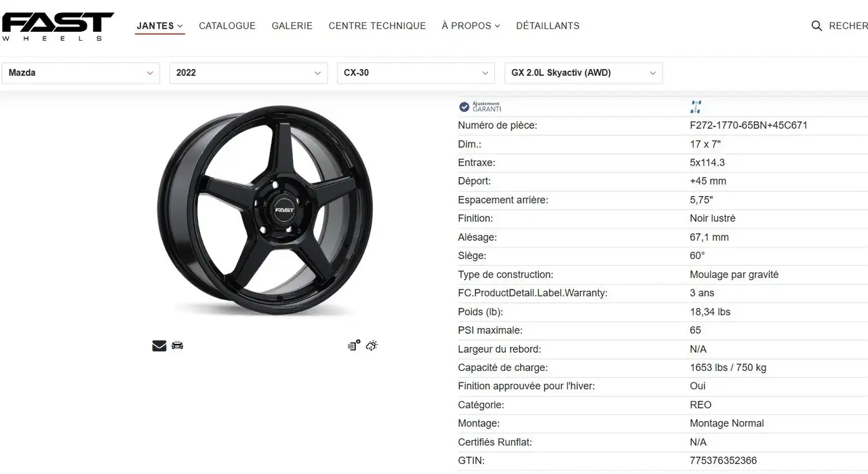Open the CATALOGUE menu item
868x474 pixels.
(x=227, y=26)
